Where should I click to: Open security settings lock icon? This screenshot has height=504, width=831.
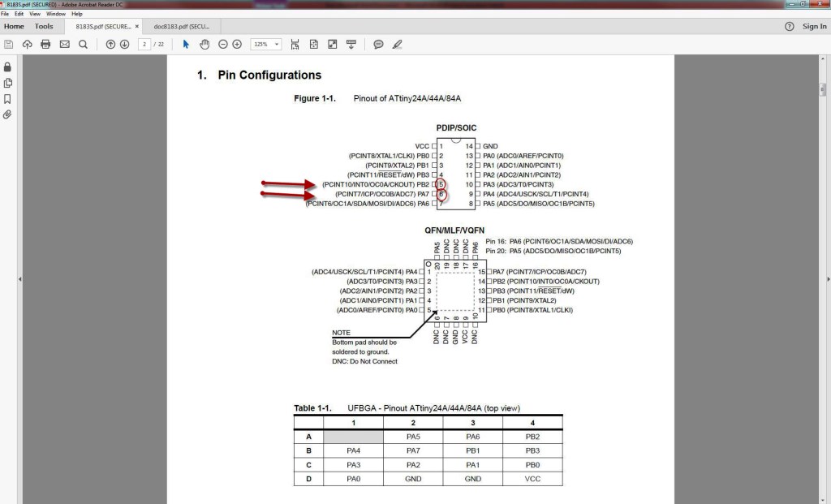pos(7,67)
